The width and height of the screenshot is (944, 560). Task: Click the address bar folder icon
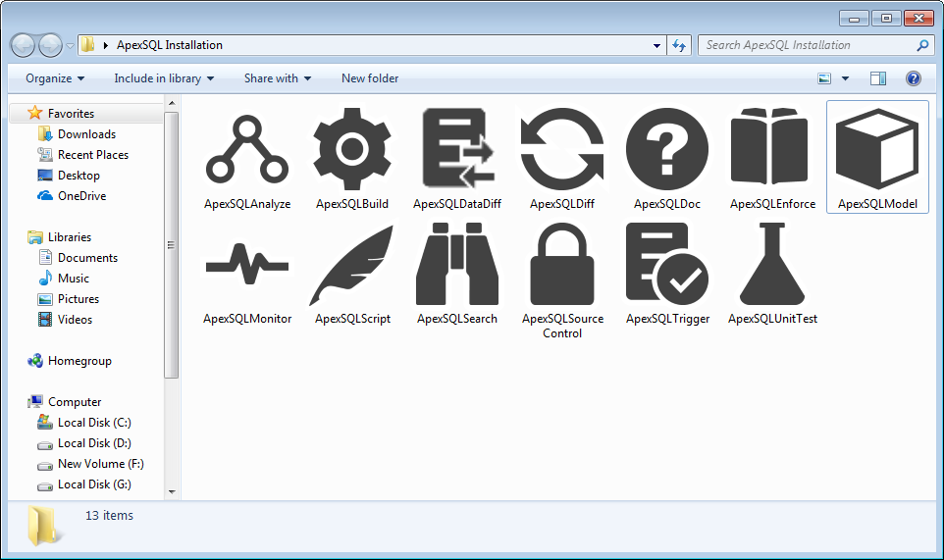(x=88, y=45)
